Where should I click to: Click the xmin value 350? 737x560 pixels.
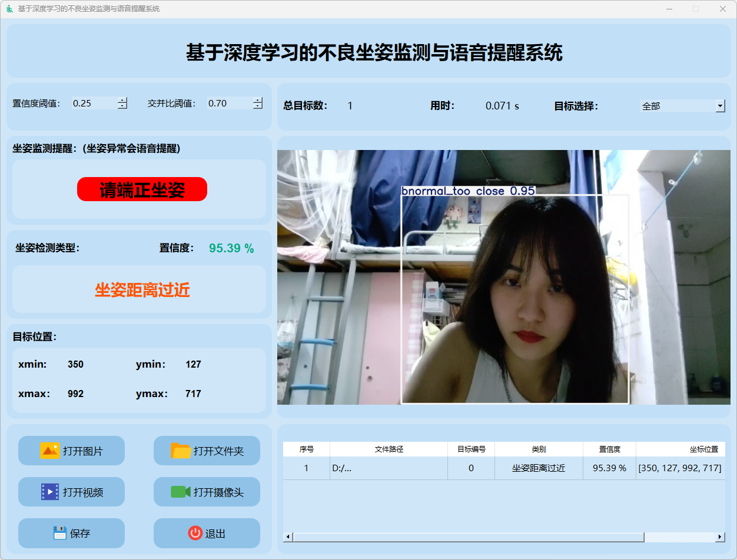[75, 364]
